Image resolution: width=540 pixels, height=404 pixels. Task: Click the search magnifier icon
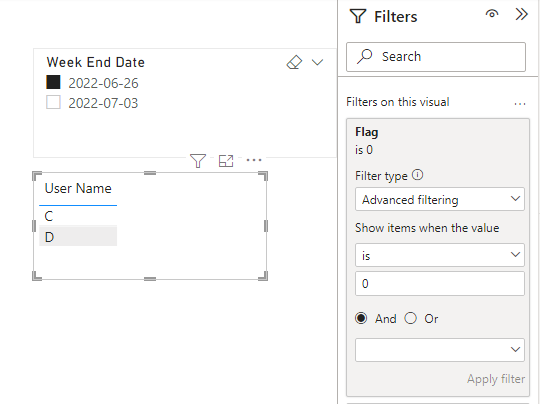pyautogui.click(x=364, y=56)
